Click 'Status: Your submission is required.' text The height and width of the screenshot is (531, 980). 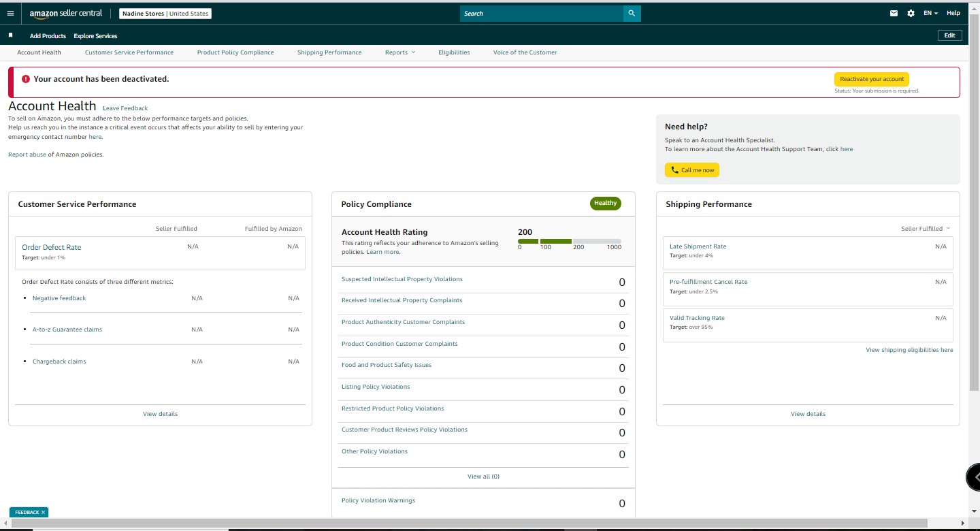click(x=877, y=91)
